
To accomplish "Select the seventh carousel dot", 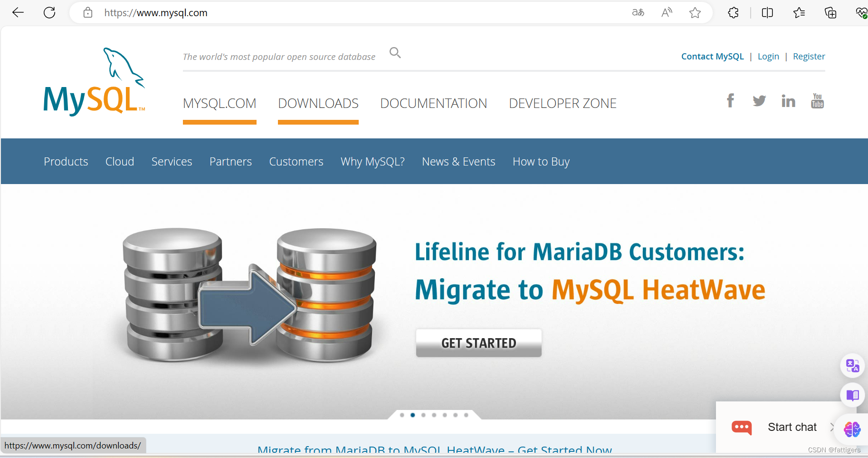I will [x=466, y=415].
